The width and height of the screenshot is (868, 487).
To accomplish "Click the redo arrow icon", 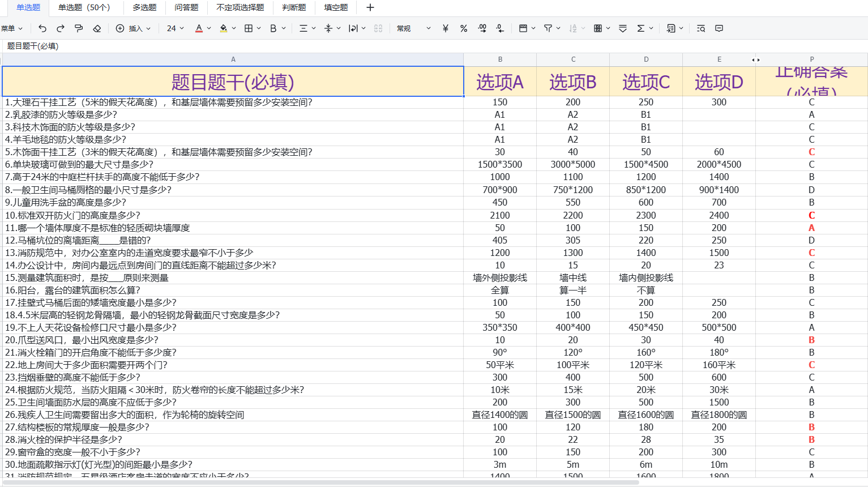I will tap(61, 28).
